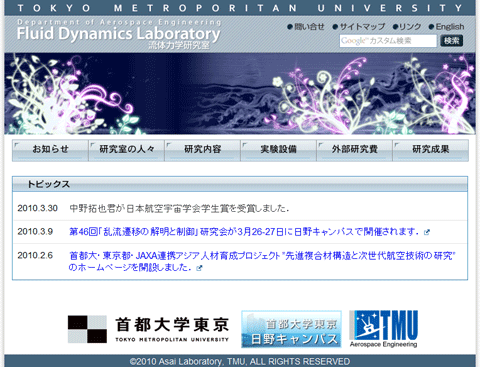Open the 外部研究費 menu tab
Screen dimensions: 480x367
pyautogui.click(x=354, y=150)
